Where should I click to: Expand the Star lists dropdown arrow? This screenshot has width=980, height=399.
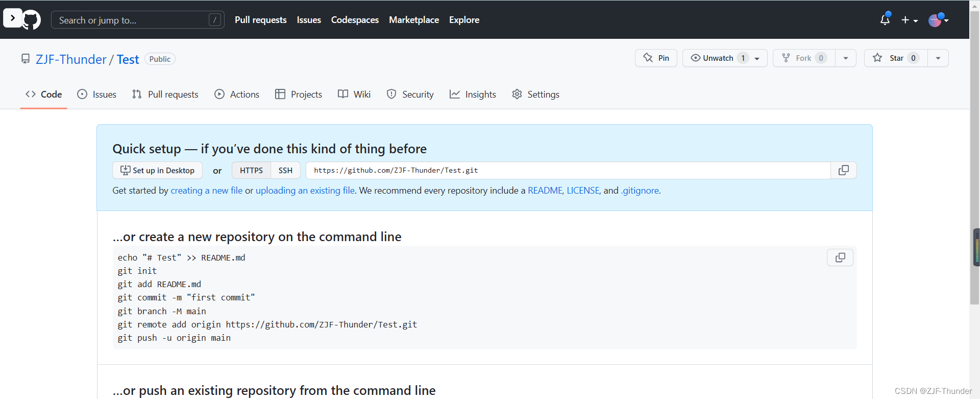[938, 58]
